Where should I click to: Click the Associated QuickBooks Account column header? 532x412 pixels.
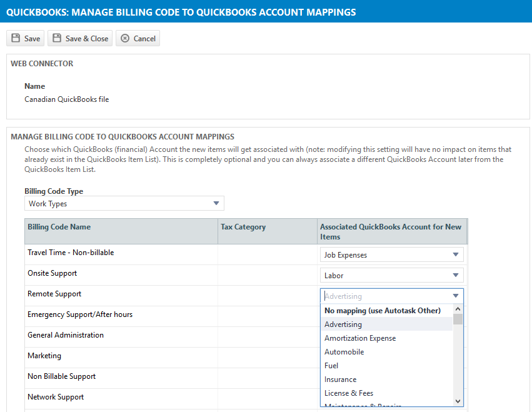coord(391,231)
